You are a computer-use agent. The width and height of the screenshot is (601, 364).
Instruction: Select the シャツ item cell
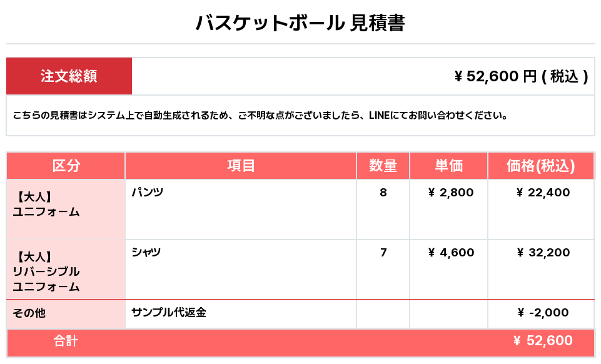tap(241, 270)
